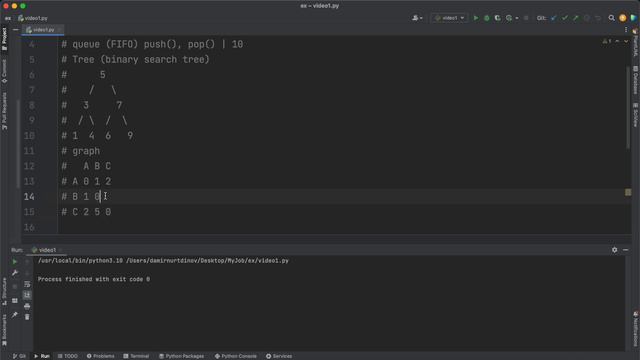Viewport: 640px width, 360px height.
Task: Toggle soft-wrap in the Run console
Action: pos(27,284)
